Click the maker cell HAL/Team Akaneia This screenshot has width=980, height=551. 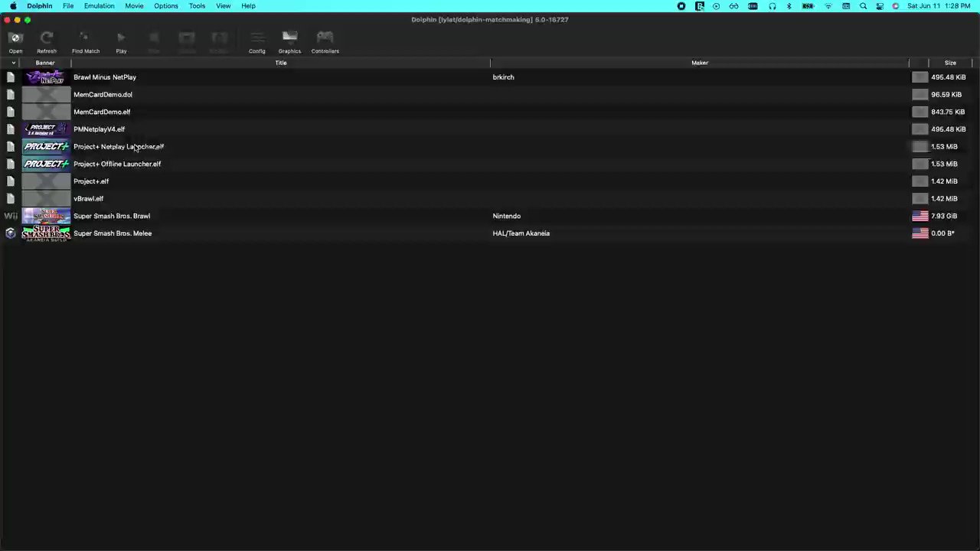[521, 233]
